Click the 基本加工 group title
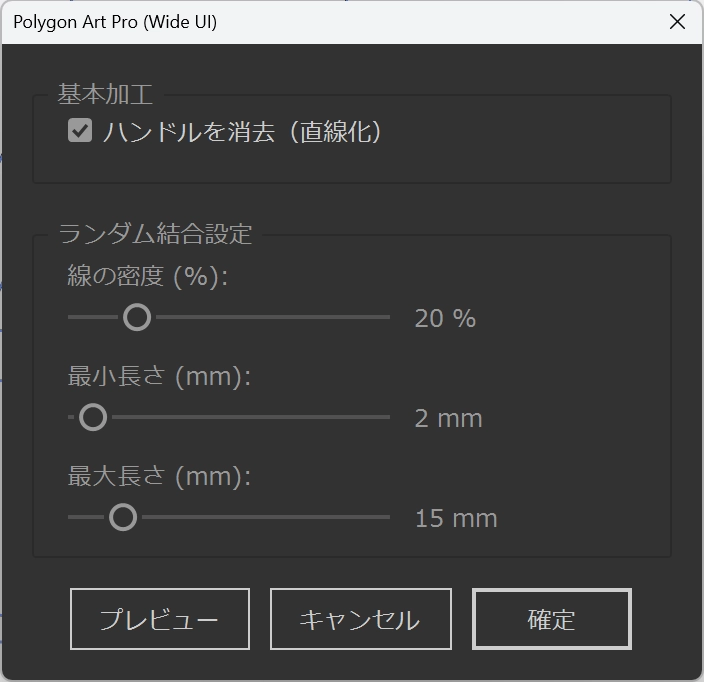704x682 pixels. (106, 95)
